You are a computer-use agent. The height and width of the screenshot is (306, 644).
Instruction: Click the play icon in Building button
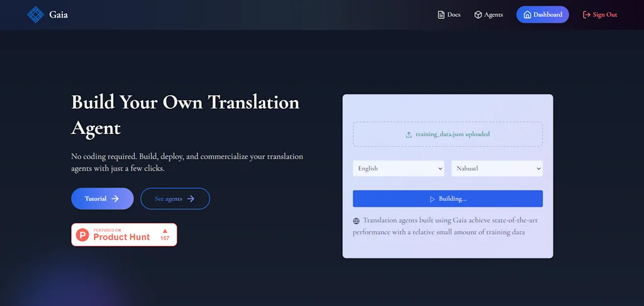pyautogui.click(x=432, y=199)
